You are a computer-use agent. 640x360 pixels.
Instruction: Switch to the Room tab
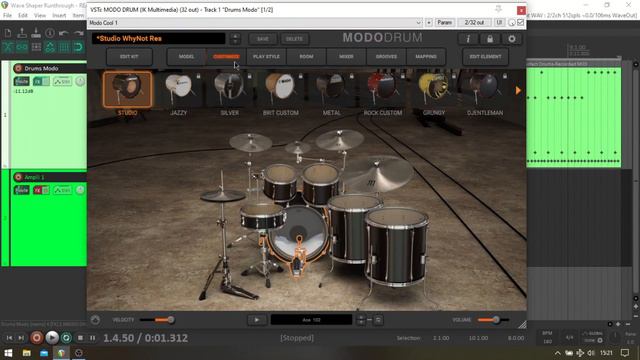[306, 57]
